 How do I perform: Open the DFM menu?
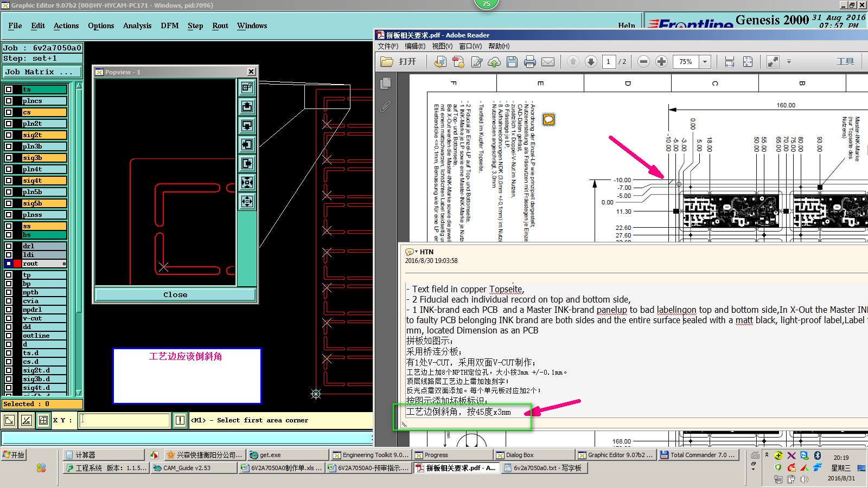[169, 25]
